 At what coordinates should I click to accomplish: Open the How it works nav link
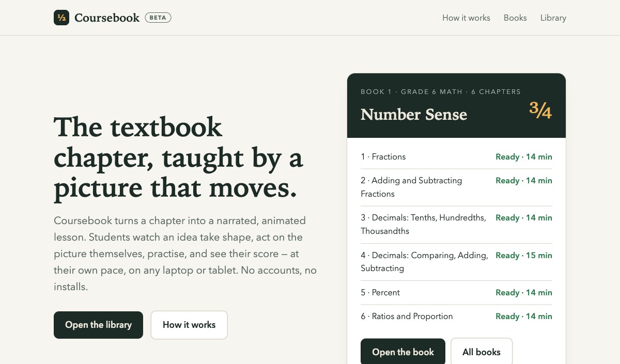(466, 18)
